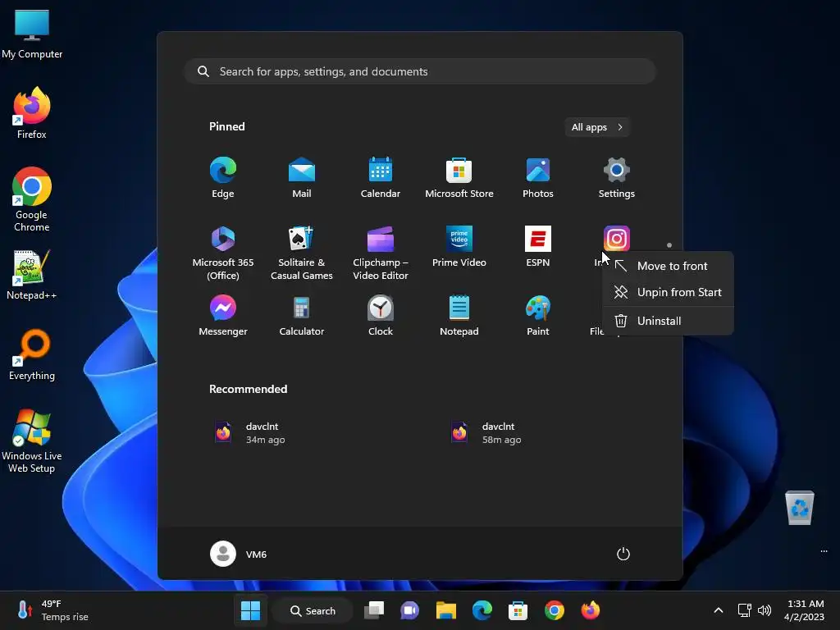The image size is (840, 630).
Task: Open Firefox from the taskbar
Action: (591, 610)
